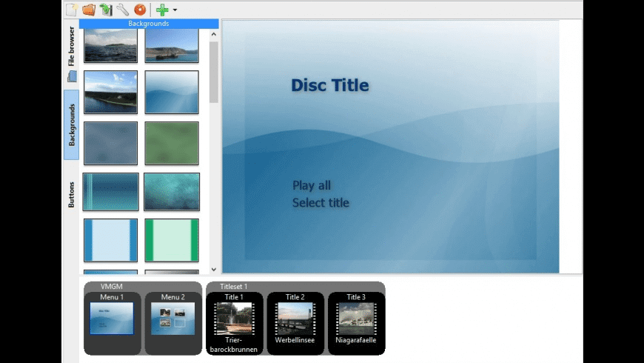Image resolution: width=644 pixels, height=363 pixels.
Task: Open a project with the orange folder icon
Action: (x=89, y=10)
